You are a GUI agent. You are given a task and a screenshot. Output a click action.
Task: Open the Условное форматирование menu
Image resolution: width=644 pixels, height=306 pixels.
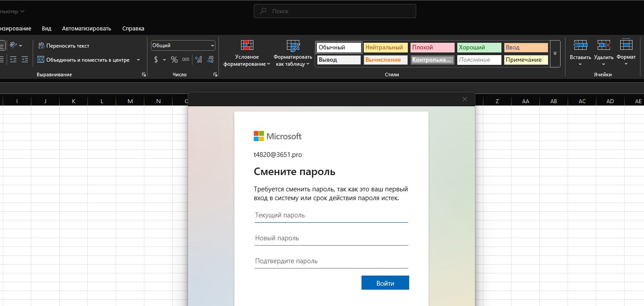[247, 53]
